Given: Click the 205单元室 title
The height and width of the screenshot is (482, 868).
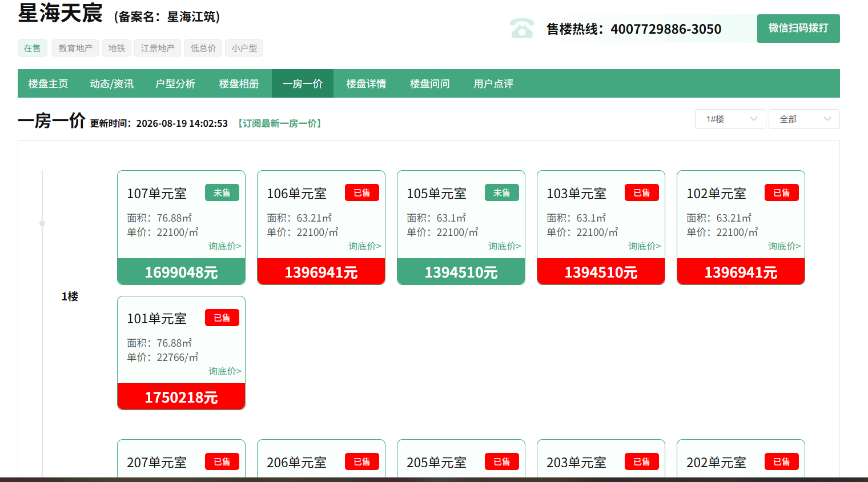Looking at the screenshot, I should tap(437, 463).
